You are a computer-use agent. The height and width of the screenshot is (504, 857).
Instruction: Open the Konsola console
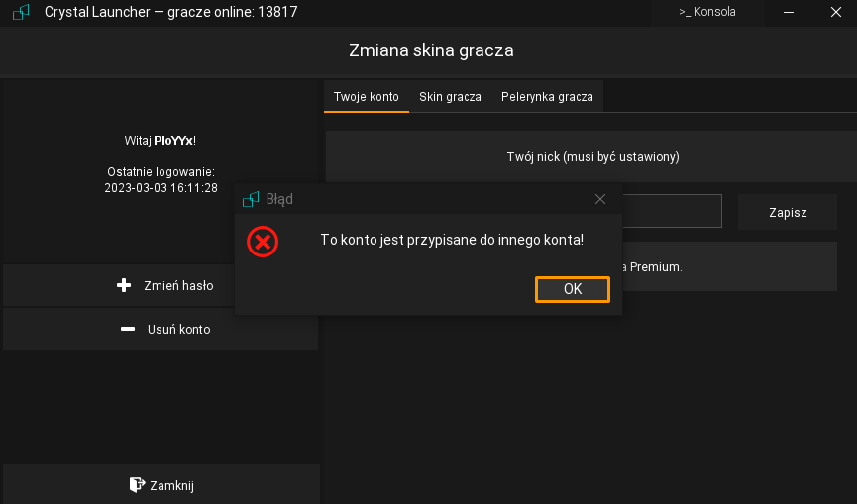(707, 12)
